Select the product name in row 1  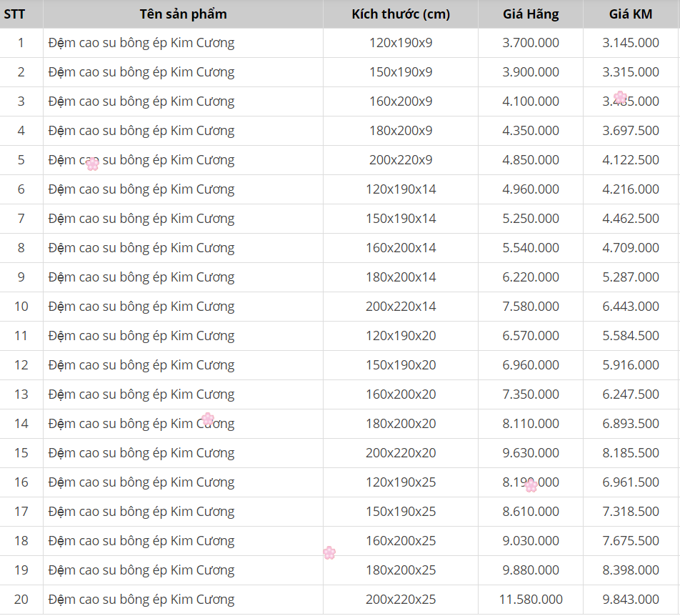[x=141, y=43]
